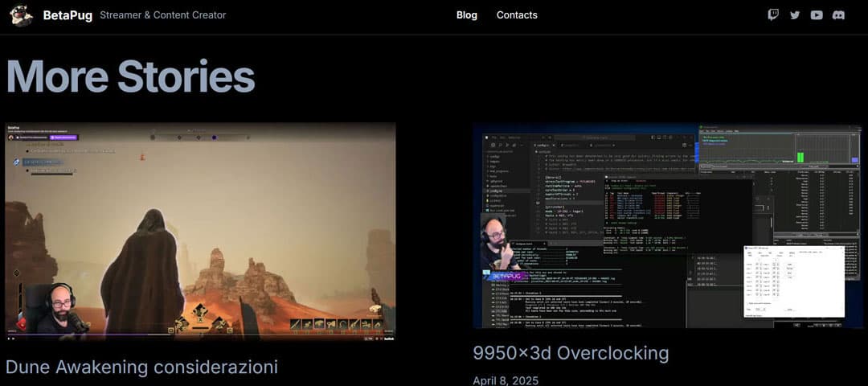The height and width of the screenshot is (386, 868).
Task: Click the April 8, 2025 date text
Action: tap(506, 380)
